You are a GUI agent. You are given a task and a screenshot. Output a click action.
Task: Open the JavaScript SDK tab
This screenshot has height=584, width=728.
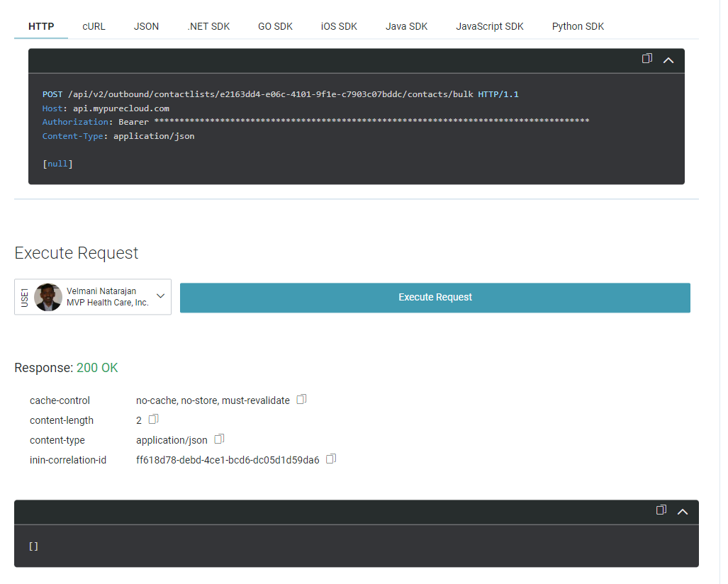point(489,26)
